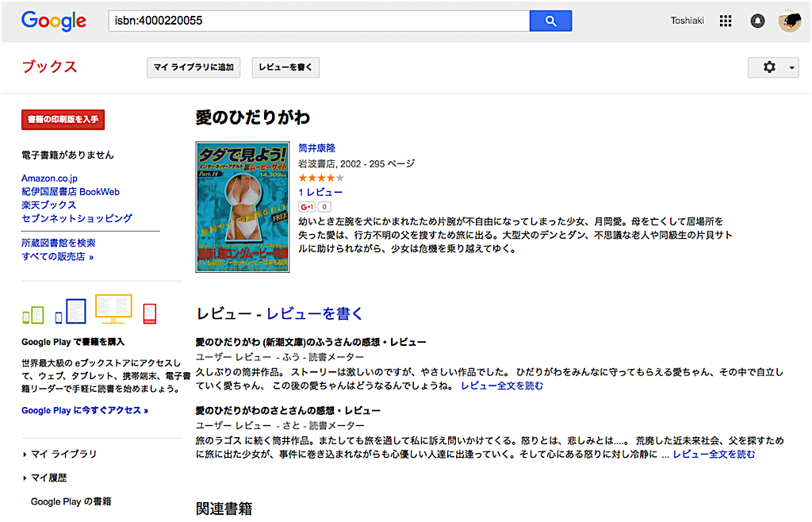Open the 1 レビュー link
The width and height of the screenshot is (812, 522).
tap(320, 192)
